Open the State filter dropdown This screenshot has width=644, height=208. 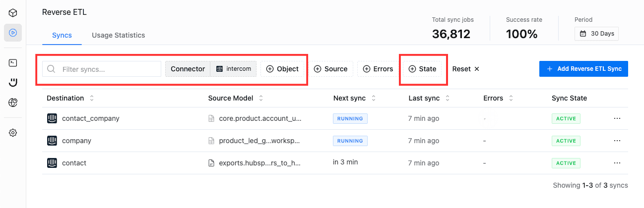pyautogui.click(x=422, y=69)
